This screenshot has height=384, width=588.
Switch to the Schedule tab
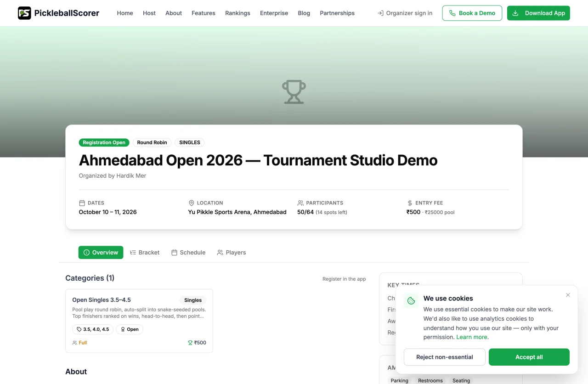click(188, 253)
